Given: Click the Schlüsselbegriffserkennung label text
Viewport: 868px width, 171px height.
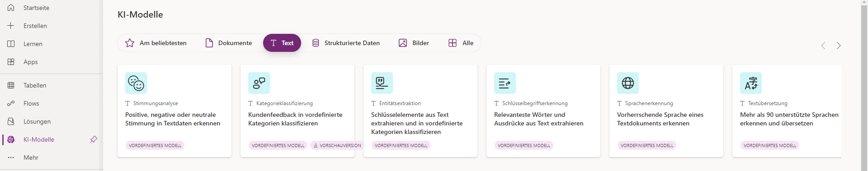Looking at the screenshot, I should pyautogui.click(x=535, y=103).
